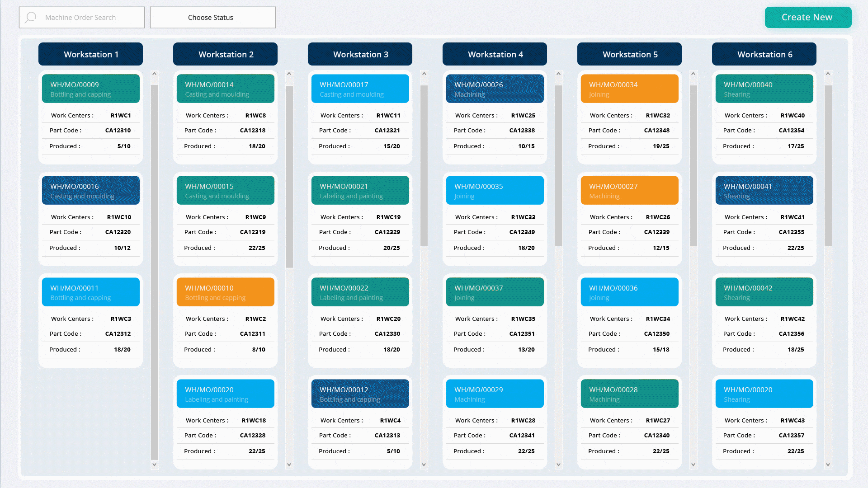Open order WH/MO/00016 card header
The image size is (868, 488).
click(90, 190)
